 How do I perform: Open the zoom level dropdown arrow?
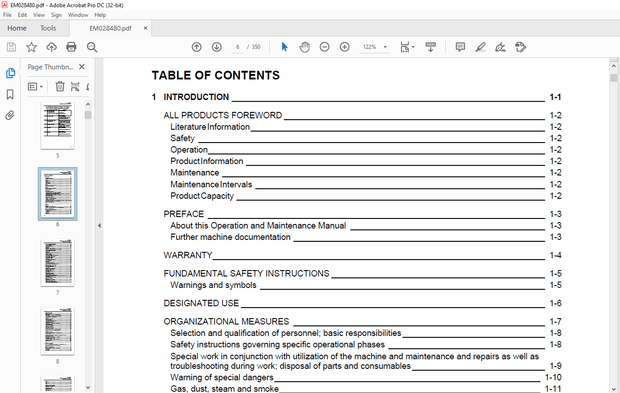[x=385, y=47]
